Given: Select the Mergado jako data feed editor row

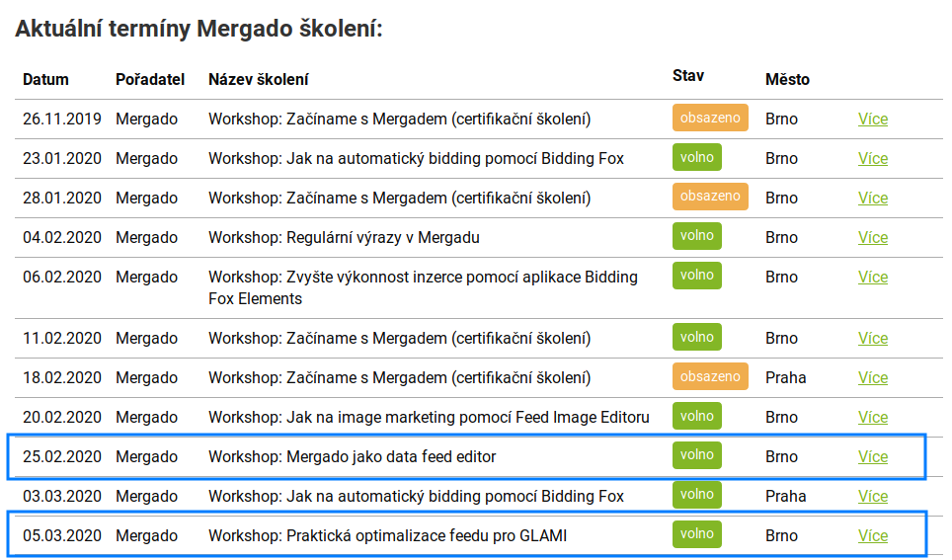Looking at the screenshot, I should point(466,456).
